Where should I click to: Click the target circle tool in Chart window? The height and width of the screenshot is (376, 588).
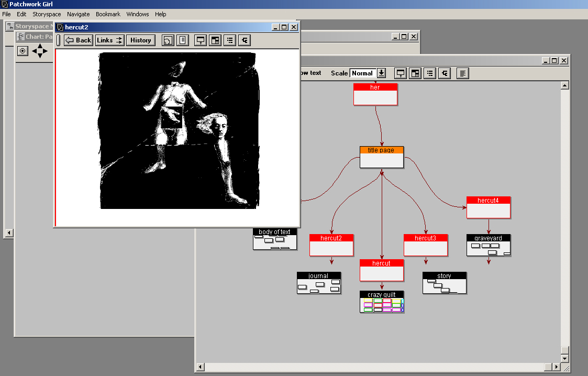click(23, 51)
